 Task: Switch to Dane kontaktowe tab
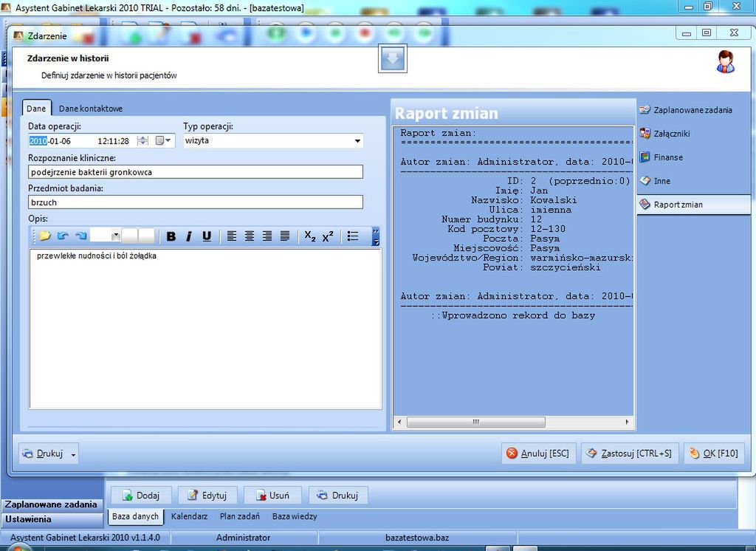[91, 109]
